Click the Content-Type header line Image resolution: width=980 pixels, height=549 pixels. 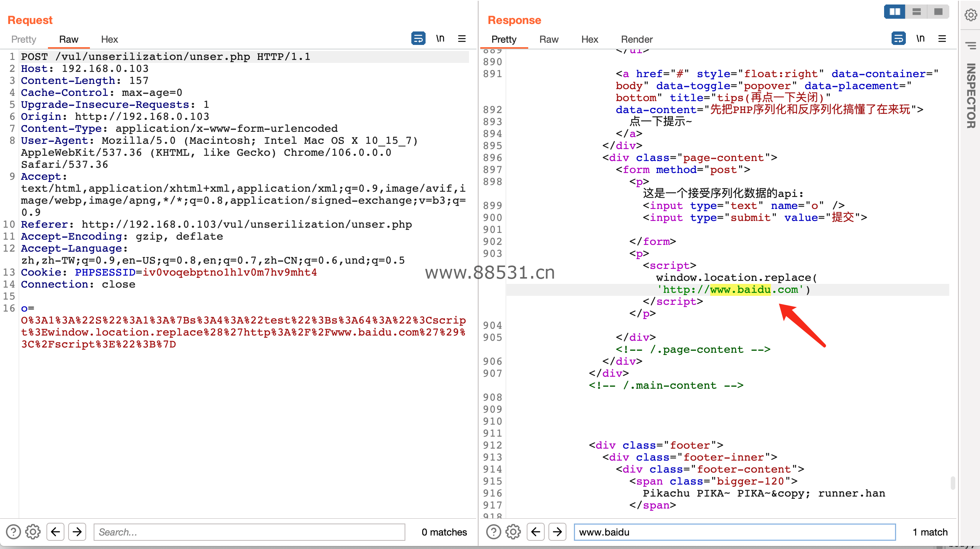point(179,128)
